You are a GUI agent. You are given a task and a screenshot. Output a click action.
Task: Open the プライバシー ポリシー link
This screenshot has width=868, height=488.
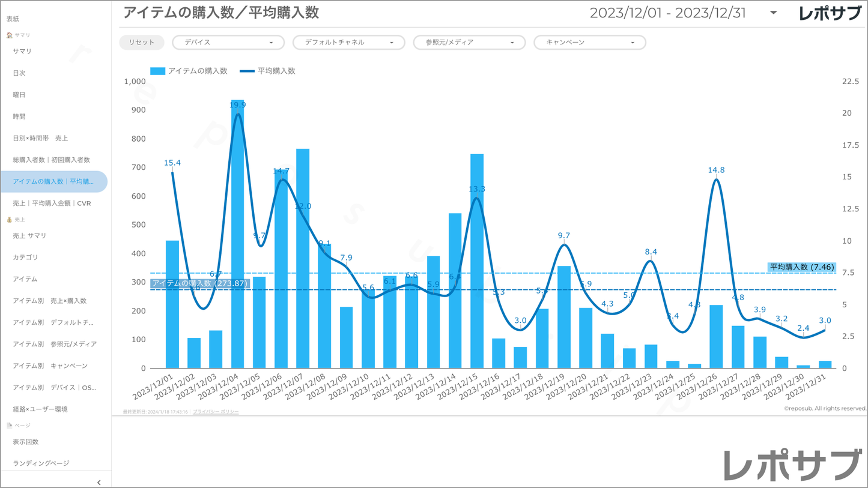point(216,412)
